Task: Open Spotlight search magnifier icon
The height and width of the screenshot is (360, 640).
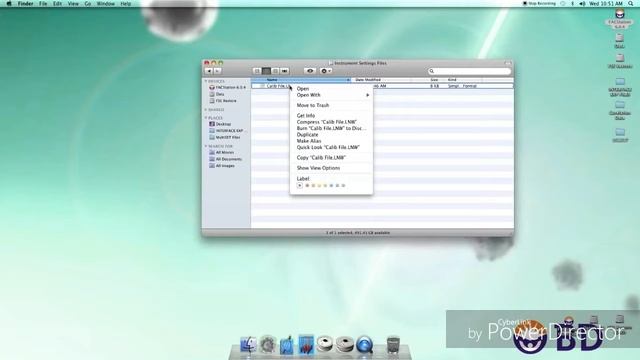Action: [x=631, y=4]
